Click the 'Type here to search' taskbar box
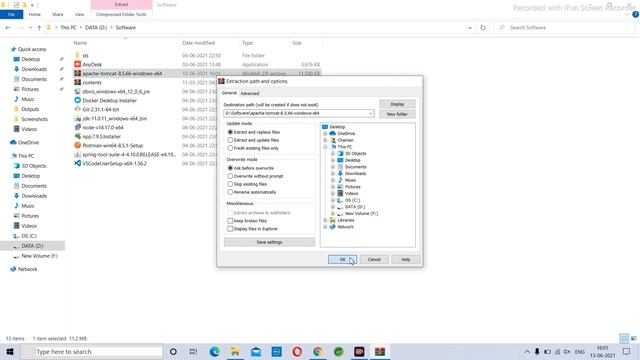The height and width of the screenshot is (360, 640). (x=92, y=352)
